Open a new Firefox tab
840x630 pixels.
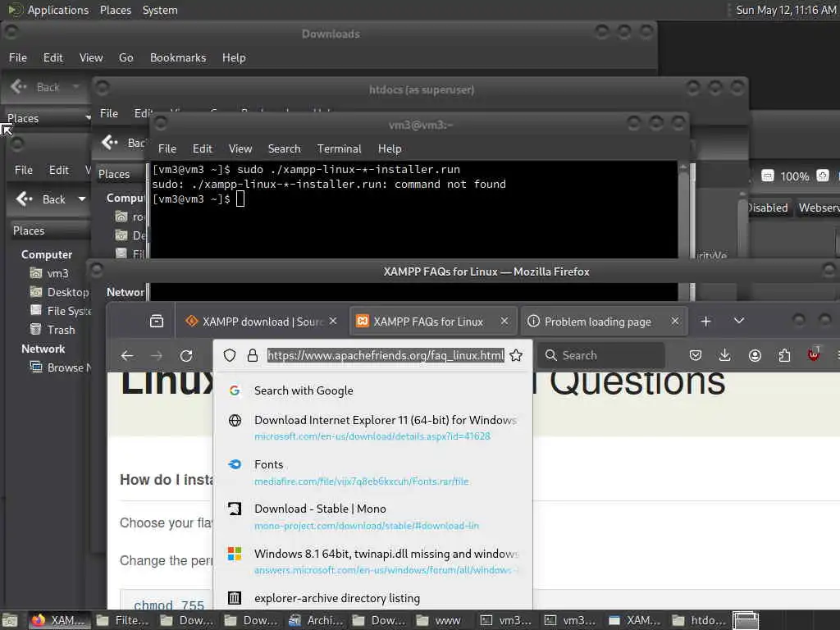click(x=705, y=321)
